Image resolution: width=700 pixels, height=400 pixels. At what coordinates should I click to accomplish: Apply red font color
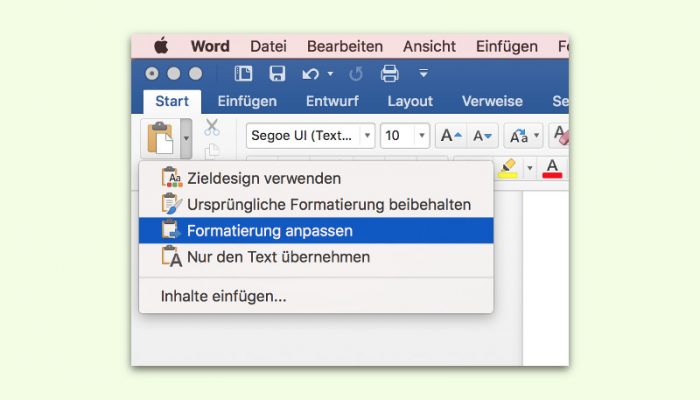coord(552,168)
